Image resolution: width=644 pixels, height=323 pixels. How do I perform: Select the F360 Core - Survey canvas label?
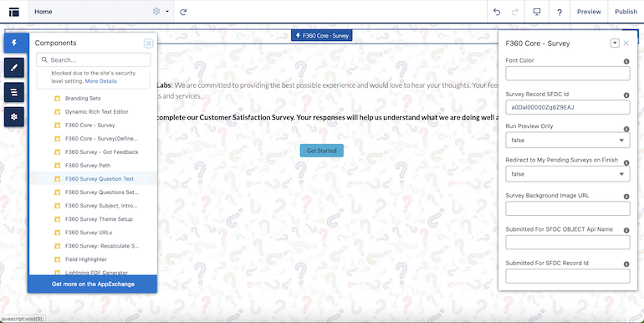coord(322,36)
